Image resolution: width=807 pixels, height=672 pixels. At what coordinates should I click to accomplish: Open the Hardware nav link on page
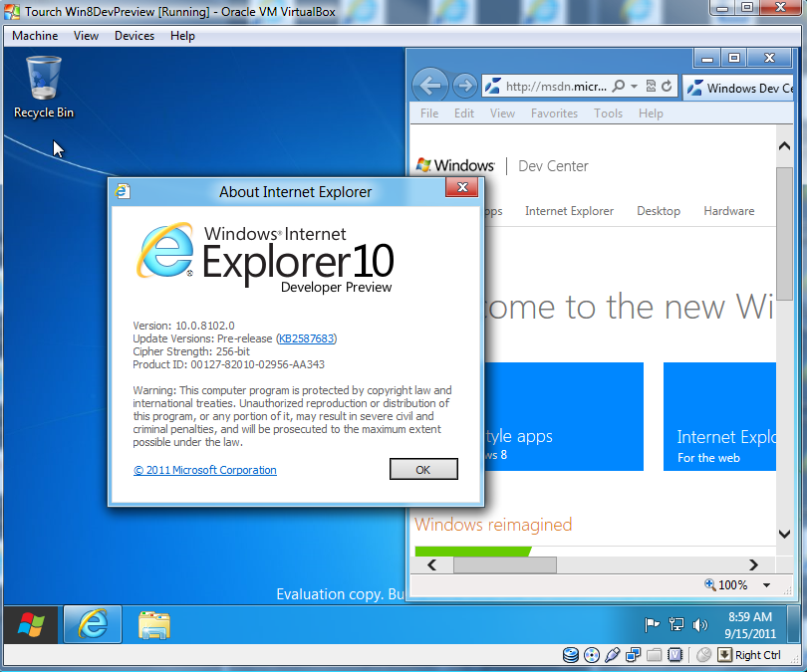pos(728,211)
